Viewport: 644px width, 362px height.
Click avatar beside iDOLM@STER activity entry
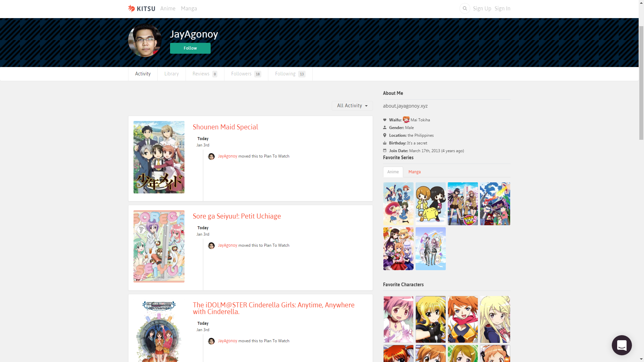211,341
